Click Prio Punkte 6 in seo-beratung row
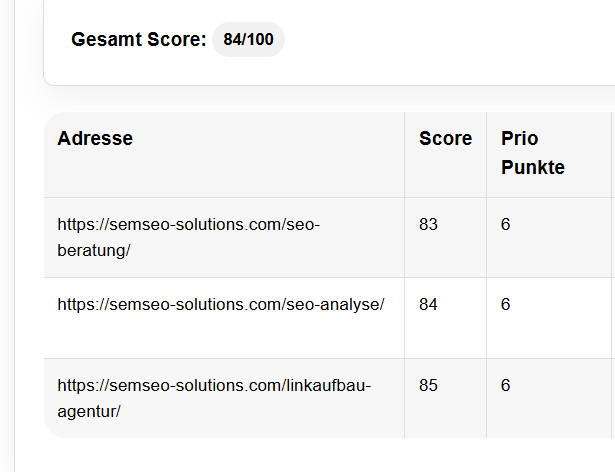 506,225
